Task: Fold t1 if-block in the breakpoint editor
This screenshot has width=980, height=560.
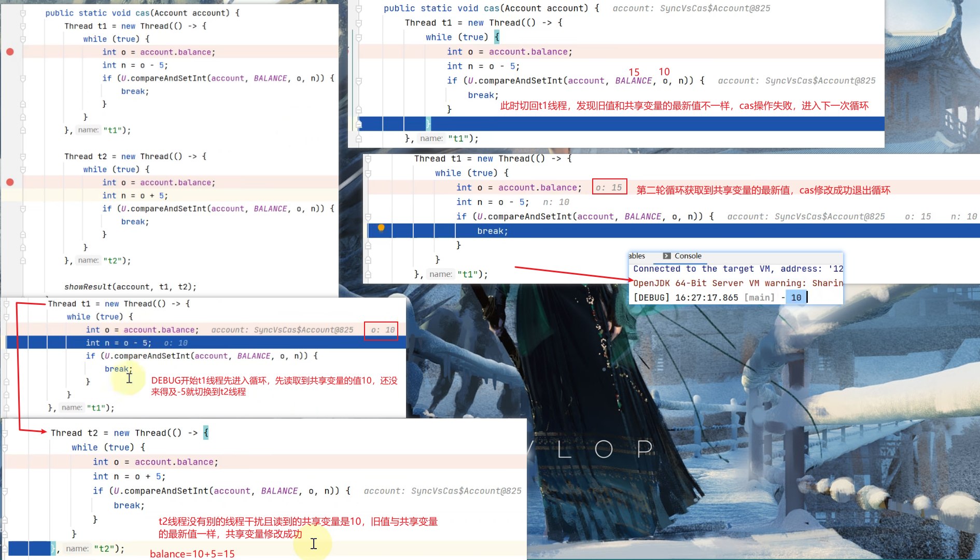Action: coord(23,78)
